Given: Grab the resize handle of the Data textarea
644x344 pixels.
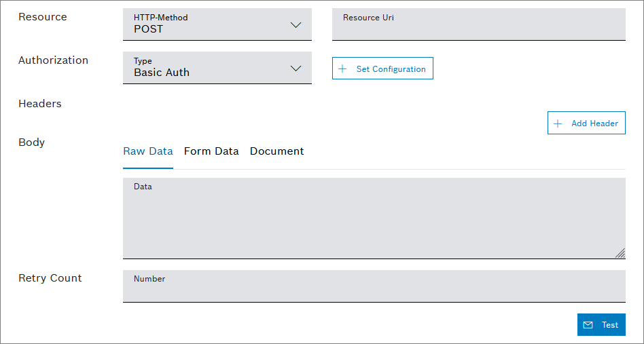Looking at the screenshot, I should [620, 253].
